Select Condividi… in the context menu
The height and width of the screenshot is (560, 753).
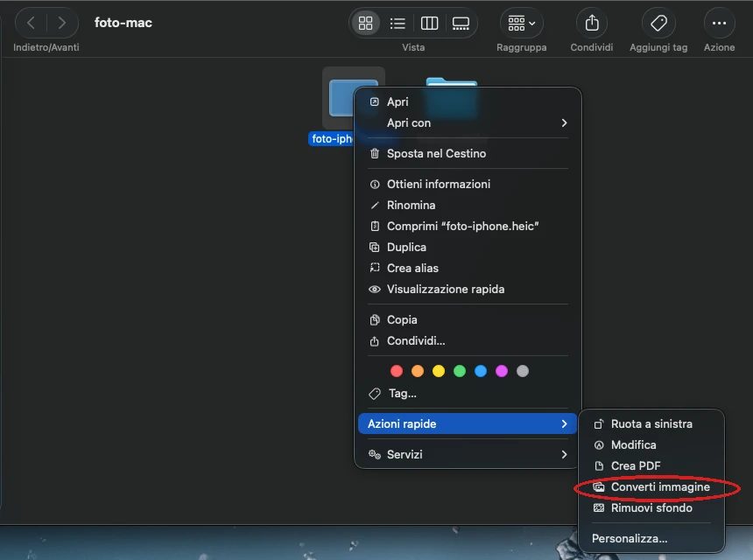[x=468, y=340]
